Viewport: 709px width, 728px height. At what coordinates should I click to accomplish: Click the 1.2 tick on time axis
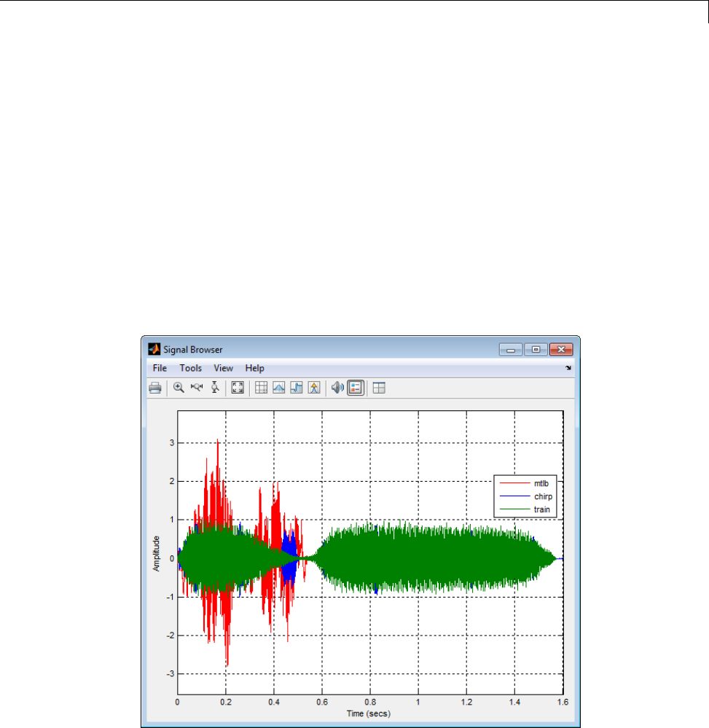tap(466, 702)
